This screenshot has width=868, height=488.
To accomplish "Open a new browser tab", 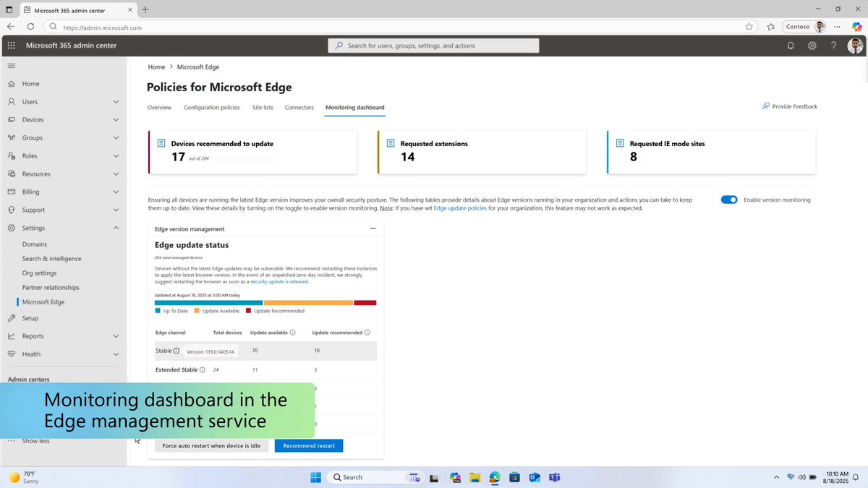I will pyautogui.click(x=145, y=9).
